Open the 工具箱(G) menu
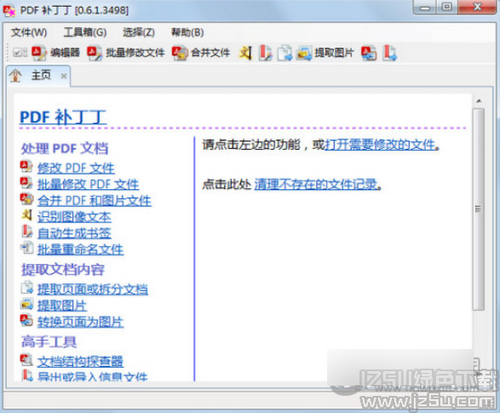Image resolution: width=500 pixels, height=413 pixels. click(85, 33)
